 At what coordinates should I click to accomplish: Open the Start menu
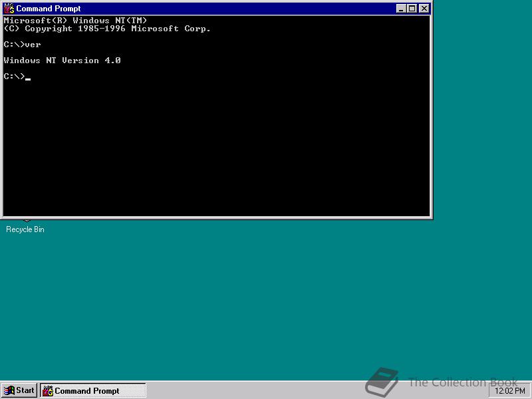[19, 390]
